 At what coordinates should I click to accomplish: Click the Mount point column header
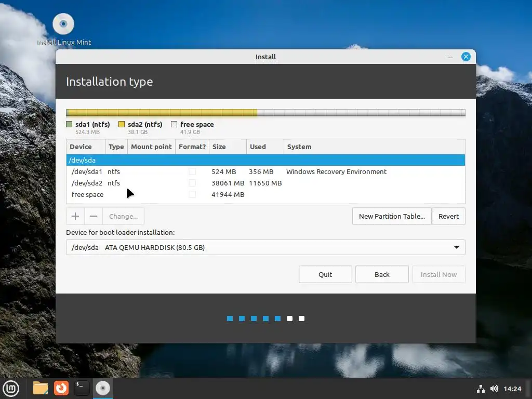[151, 147]
